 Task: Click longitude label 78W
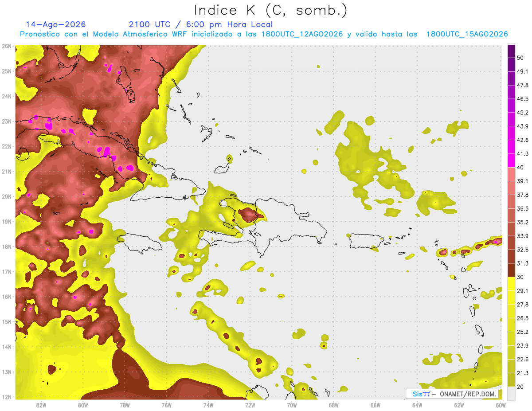125,405
